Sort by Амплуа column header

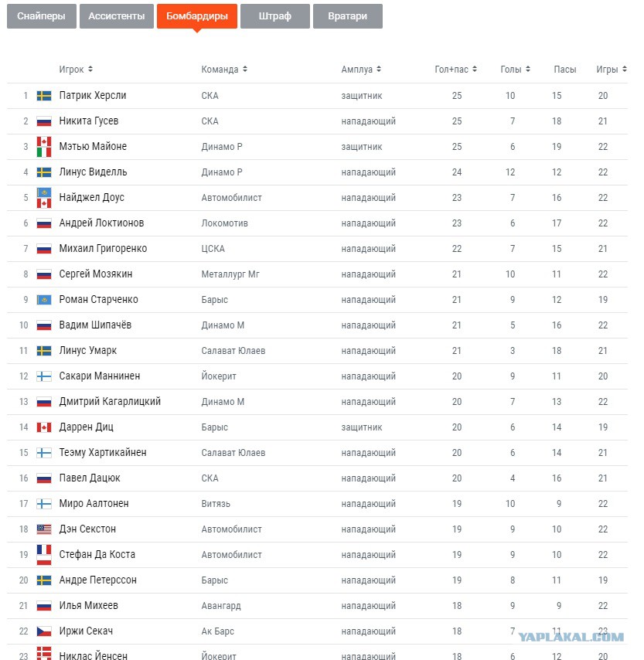[360, 70]
